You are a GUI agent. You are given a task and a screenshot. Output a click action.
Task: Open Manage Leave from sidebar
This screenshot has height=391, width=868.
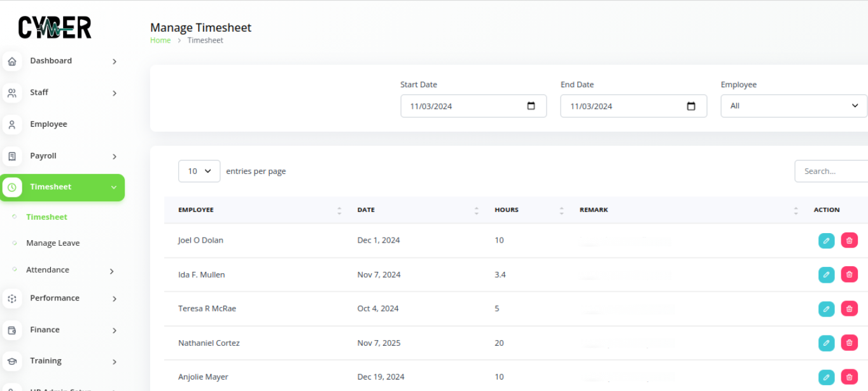pos(53,243)
